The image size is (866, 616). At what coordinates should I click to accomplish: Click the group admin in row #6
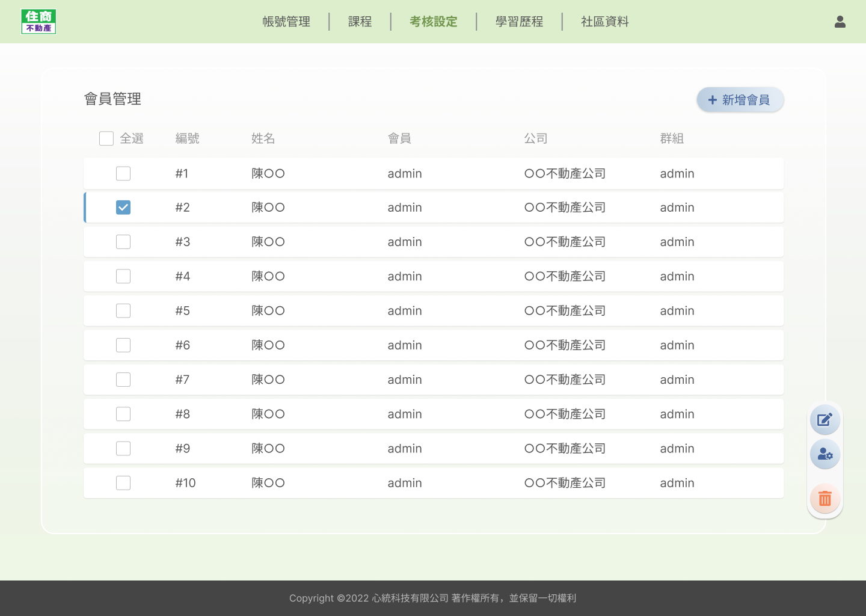[x=677, y=345]
